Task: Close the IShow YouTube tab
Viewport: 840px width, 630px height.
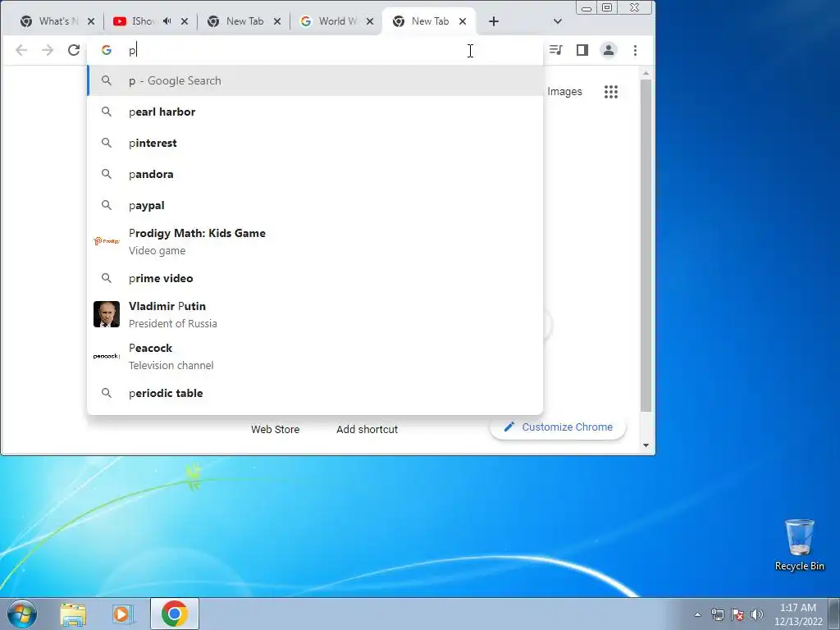Action: pos(185,21)
